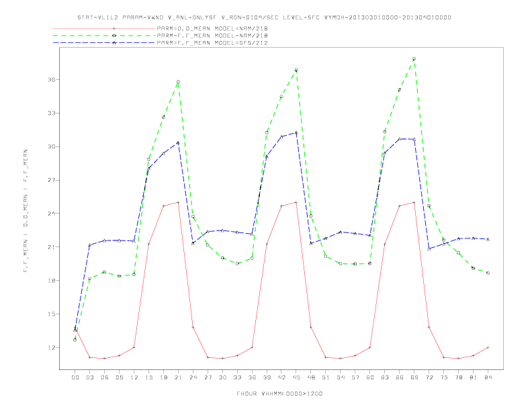Click the green dashed legend line sample
This screenshot has height=411, width=532.
[x=104, y=36]
